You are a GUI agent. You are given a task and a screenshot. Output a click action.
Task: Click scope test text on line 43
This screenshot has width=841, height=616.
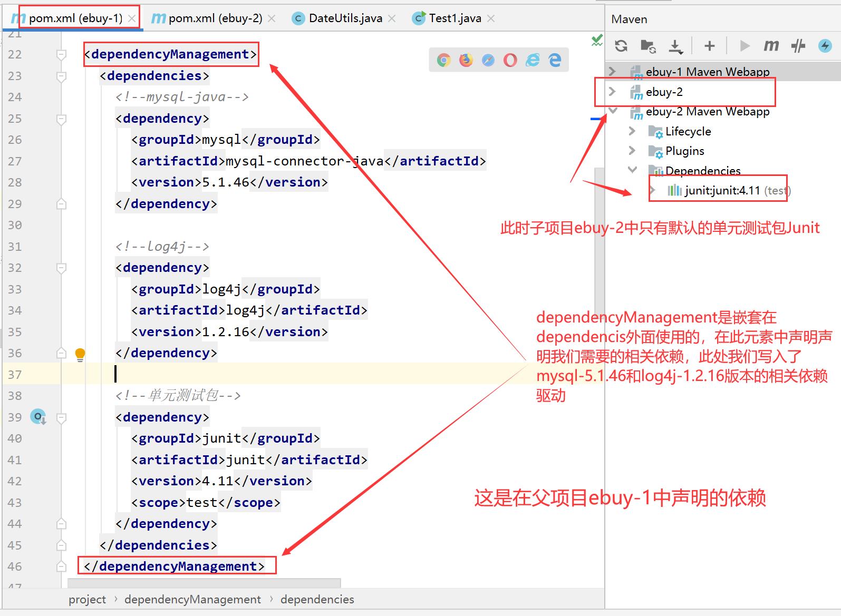(x=202, y=503)
